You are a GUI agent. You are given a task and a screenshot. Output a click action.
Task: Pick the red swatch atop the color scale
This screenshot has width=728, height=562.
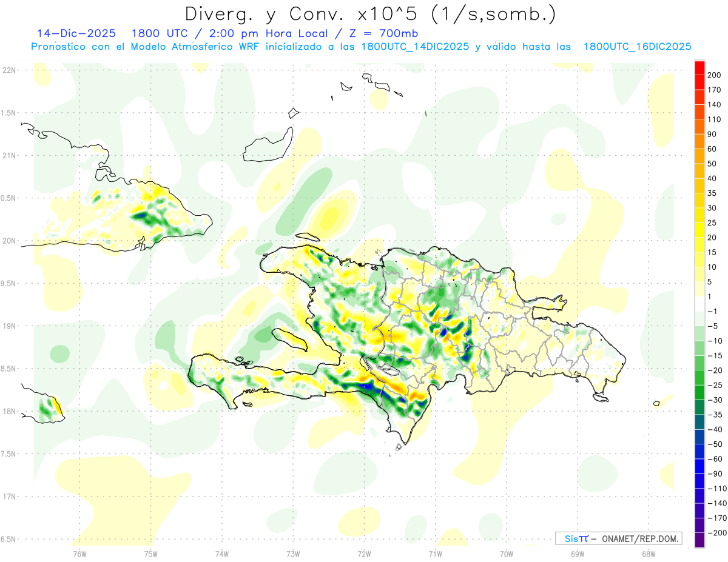699,68
